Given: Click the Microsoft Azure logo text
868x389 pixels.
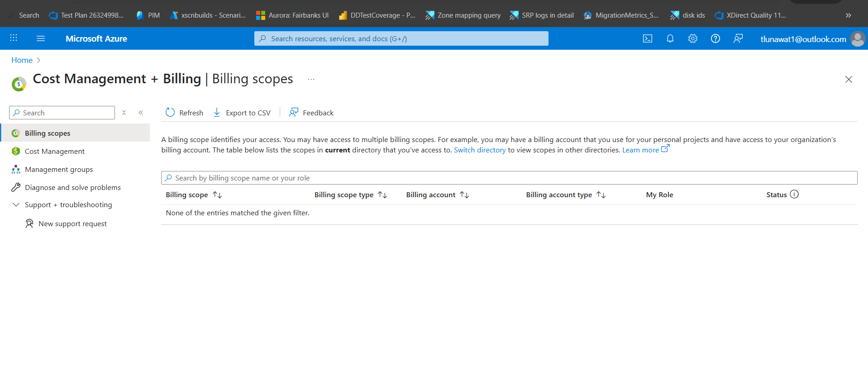Looking at the screenshot, I should point(96,38).
